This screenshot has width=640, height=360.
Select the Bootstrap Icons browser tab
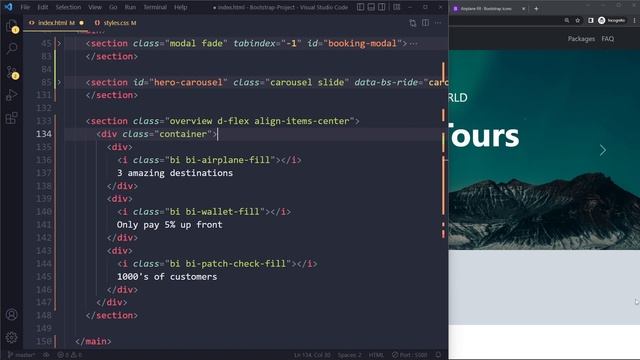point(486,9)
